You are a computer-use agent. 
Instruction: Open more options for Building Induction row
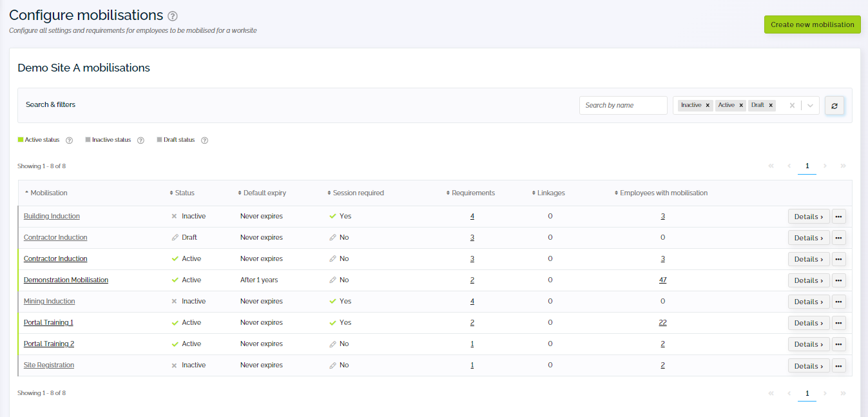[x=838, y=217]
